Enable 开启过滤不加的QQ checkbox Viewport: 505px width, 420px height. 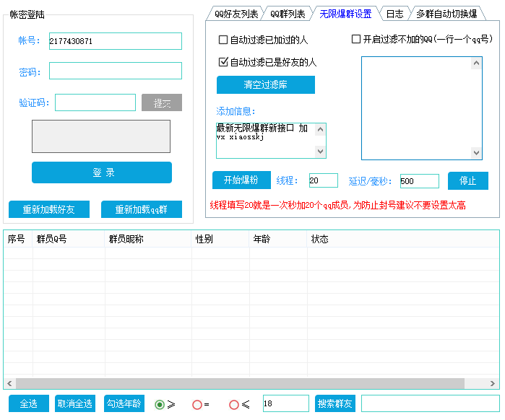pos(356,39)
